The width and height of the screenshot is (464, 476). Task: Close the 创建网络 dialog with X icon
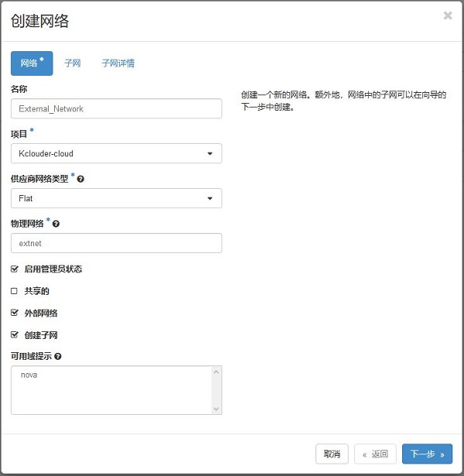click(x=447, y=15)
